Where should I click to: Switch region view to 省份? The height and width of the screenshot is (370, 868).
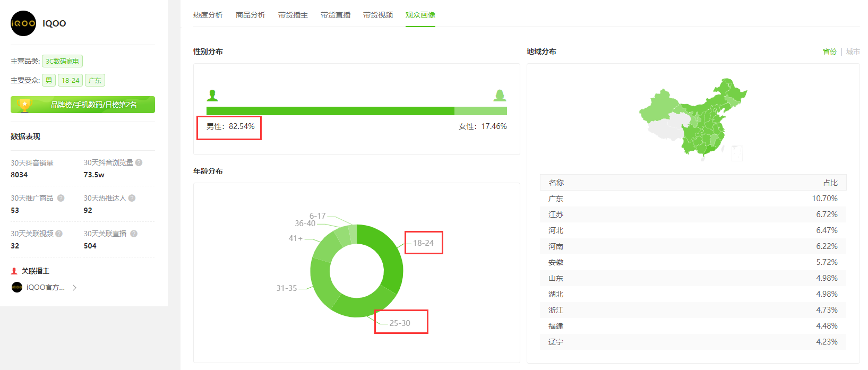(830, 51)
